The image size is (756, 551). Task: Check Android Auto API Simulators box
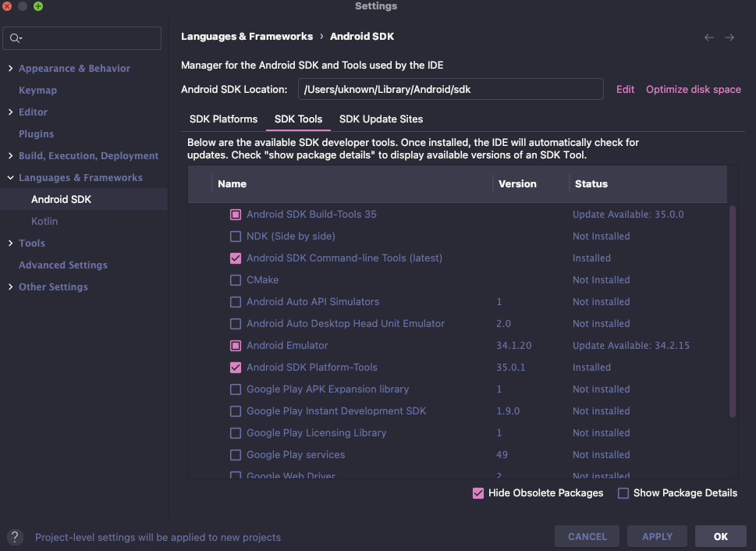(x=236, y=302)
